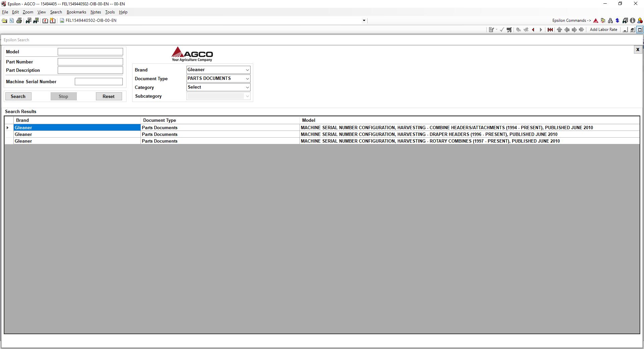This screenshot has width=644, height=349.
Task: Click the Part Number input field
Action: pos(90,62)
